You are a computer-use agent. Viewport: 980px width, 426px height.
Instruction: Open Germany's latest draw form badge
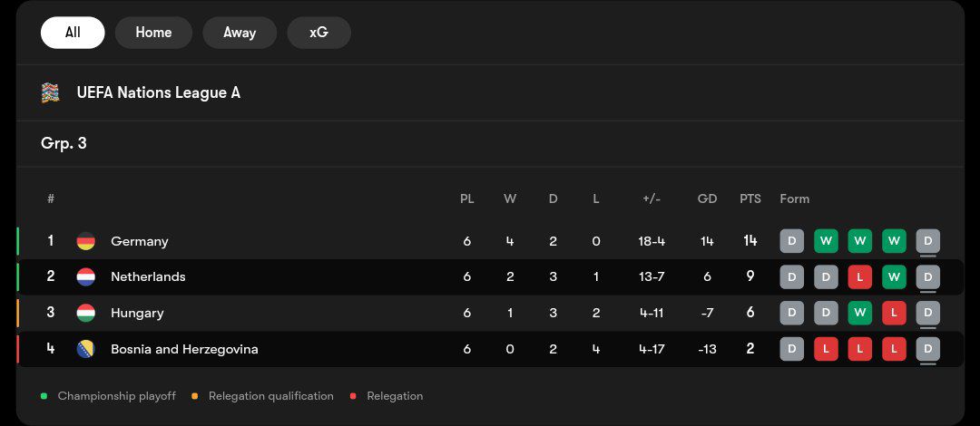coord(927,241)
